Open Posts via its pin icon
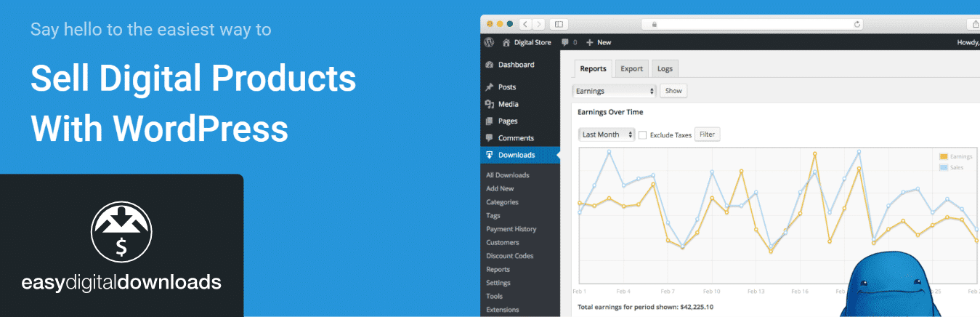This screenshot has height=317, width=980. click(x=490, y=87)
